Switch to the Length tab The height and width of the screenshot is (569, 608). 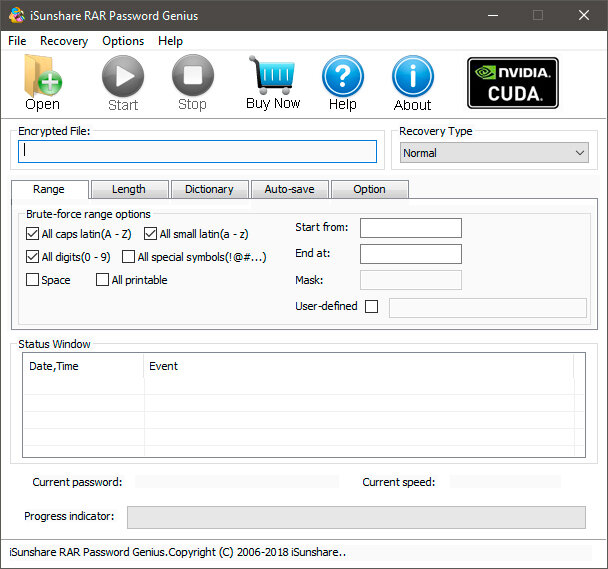[x=129, y=189]
